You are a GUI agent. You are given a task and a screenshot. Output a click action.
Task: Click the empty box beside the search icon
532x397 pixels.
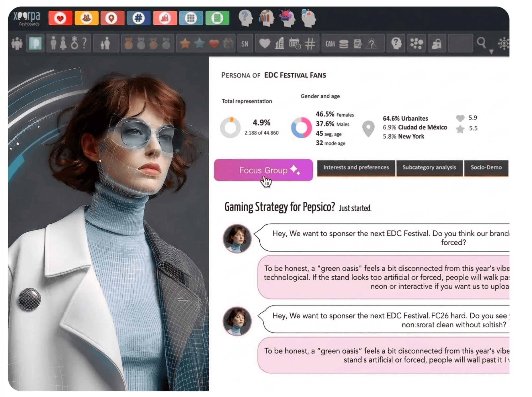click(x=460, y=44)
